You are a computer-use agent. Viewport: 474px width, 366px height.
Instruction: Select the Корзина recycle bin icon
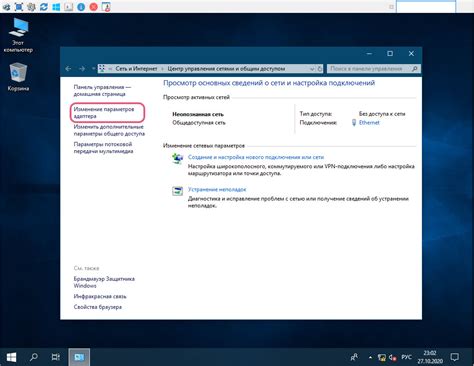coord(18,77)
